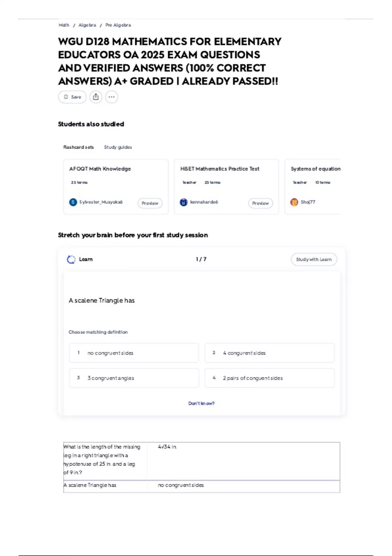Click the 'Don't know?' link
Image resolution: width=392 pixels, height=556 pixels.
click(201, 403)
